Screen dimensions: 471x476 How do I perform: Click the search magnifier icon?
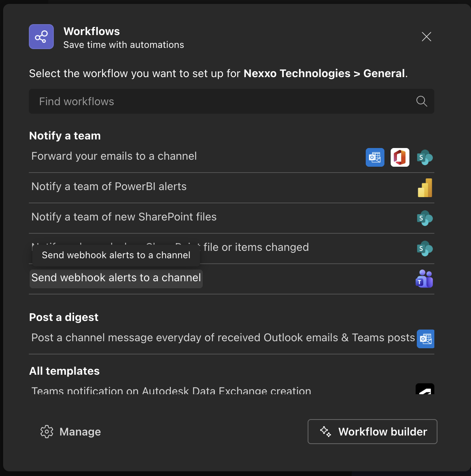(x=421, y=101)
